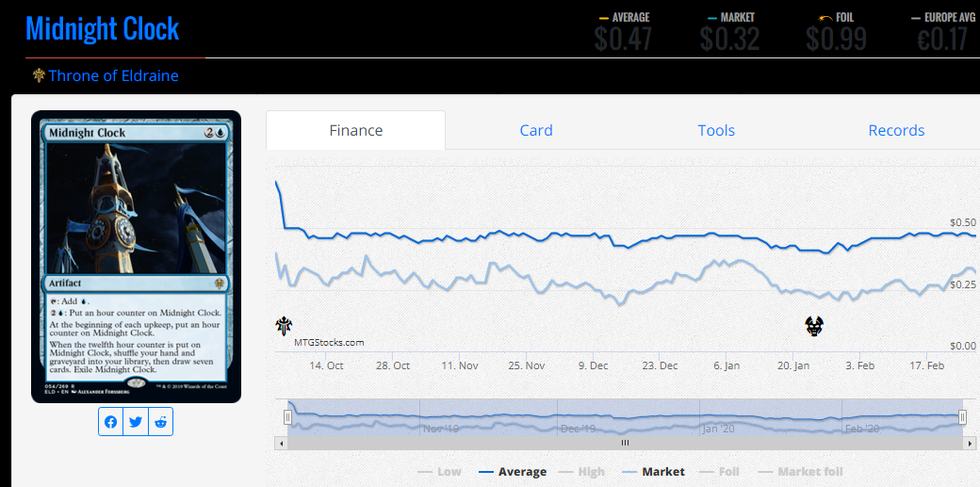Image resolution: width=980 pixels, height=487 pixels.
Task: Click the navigator scrollbar thumb
Action: click(x=625, y=443)
